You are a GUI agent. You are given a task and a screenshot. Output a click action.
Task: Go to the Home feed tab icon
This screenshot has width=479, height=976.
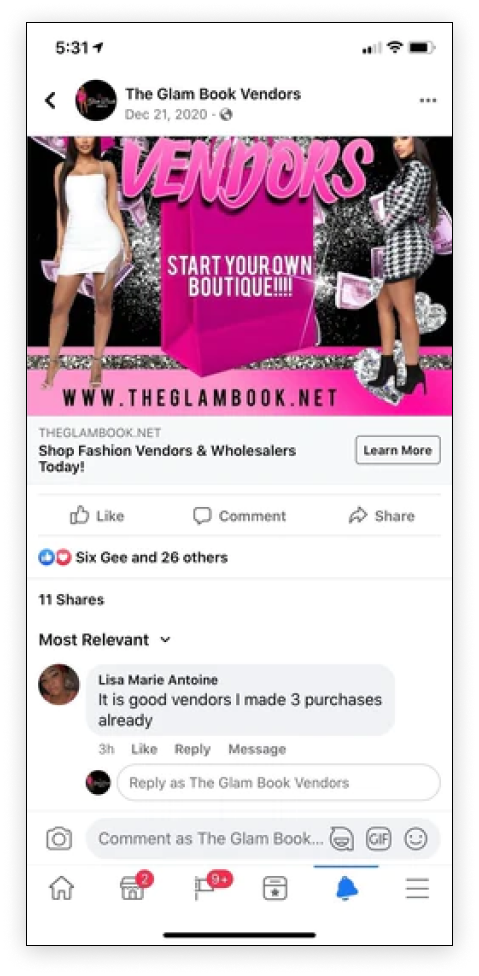[62, 888]
